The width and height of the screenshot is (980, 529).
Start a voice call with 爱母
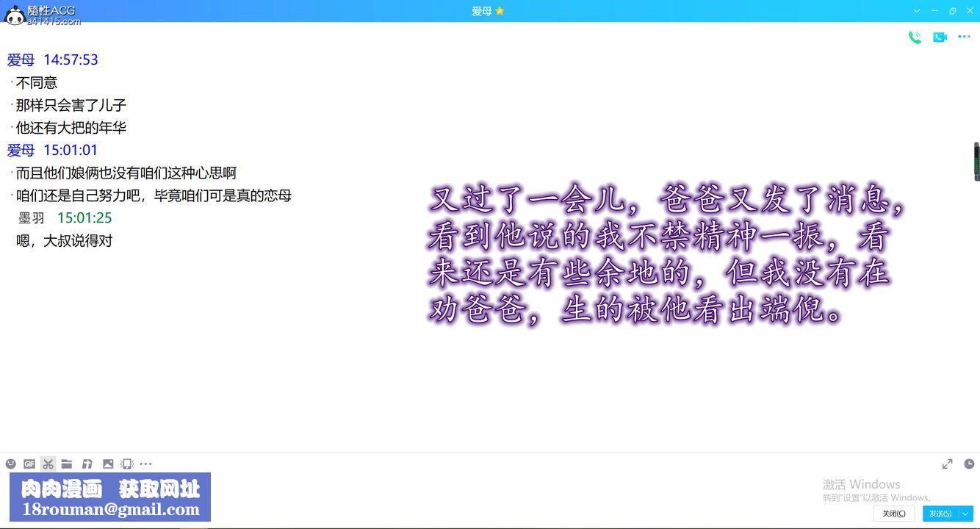click(x=915, y=36)
